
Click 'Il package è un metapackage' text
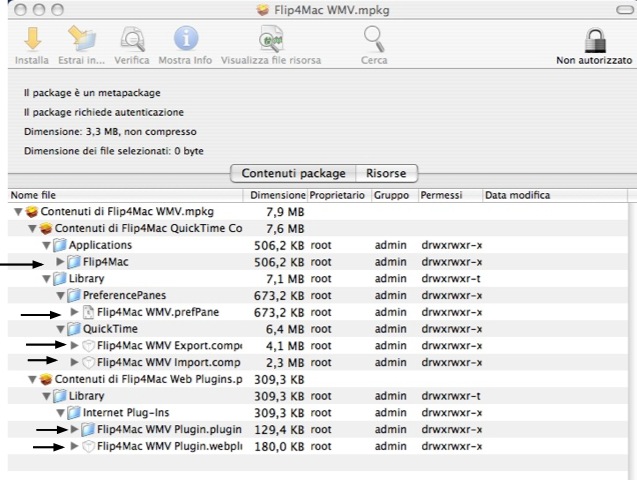[92, 93]
